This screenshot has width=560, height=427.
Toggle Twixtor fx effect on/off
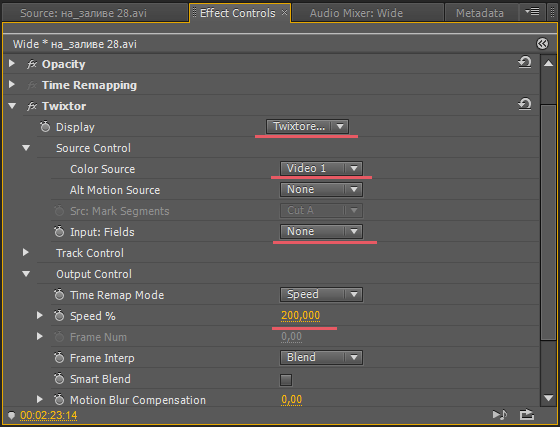coord(32,106)
